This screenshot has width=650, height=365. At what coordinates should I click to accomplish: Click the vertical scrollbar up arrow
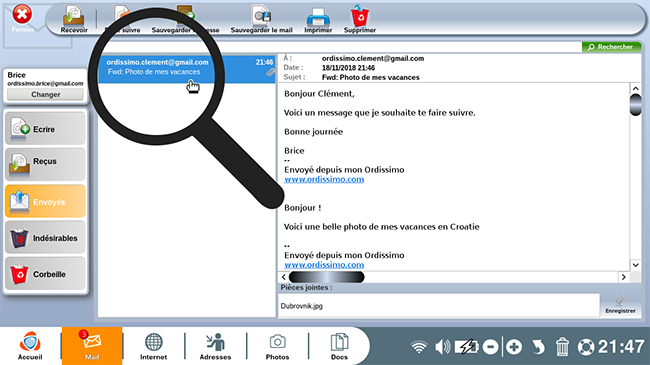(x=635, y=88)
